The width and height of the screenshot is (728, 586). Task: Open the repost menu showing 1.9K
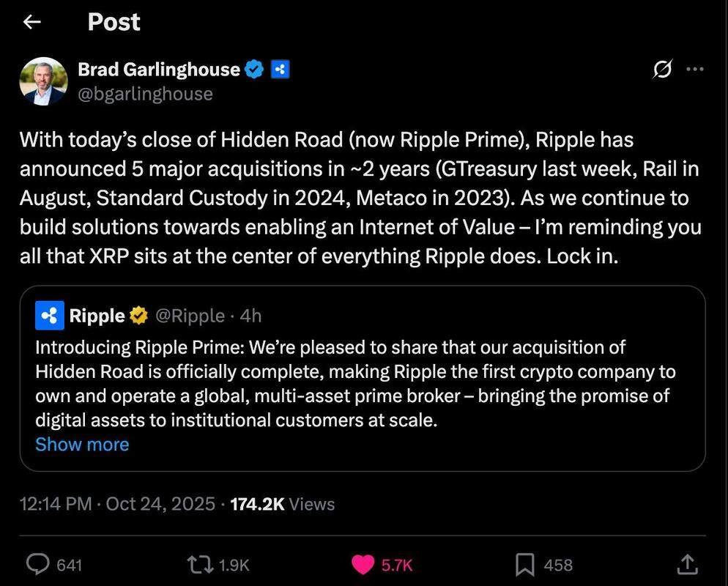[x=197, y=564]
